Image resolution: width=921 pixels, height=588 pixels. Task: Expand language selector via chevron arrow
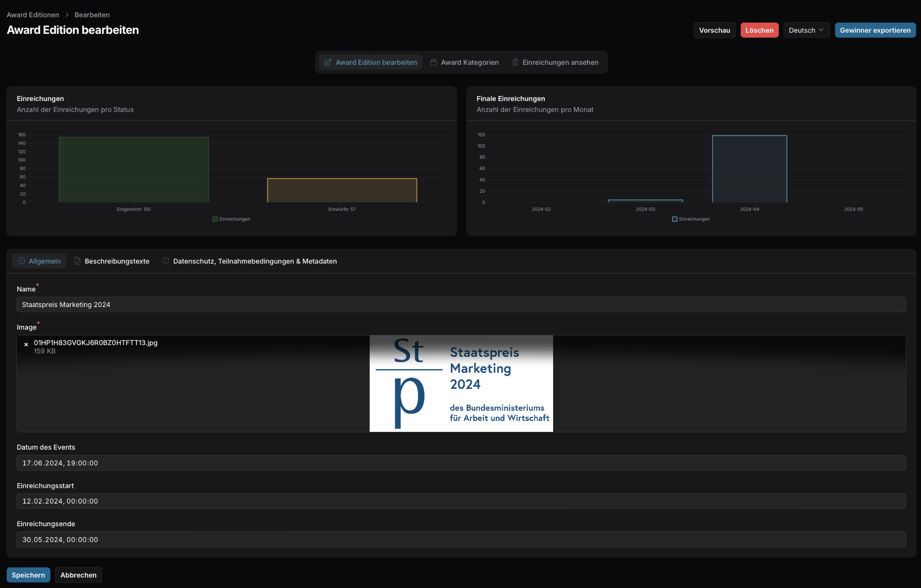tap(821, 30)
